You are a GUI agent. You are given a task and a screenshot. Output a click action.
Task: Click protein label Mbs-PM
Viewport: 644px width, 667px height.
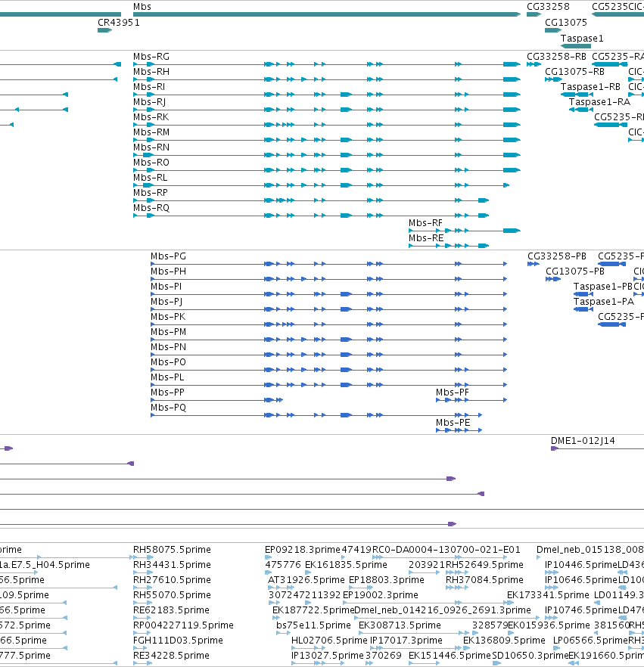tap(168, 332)
